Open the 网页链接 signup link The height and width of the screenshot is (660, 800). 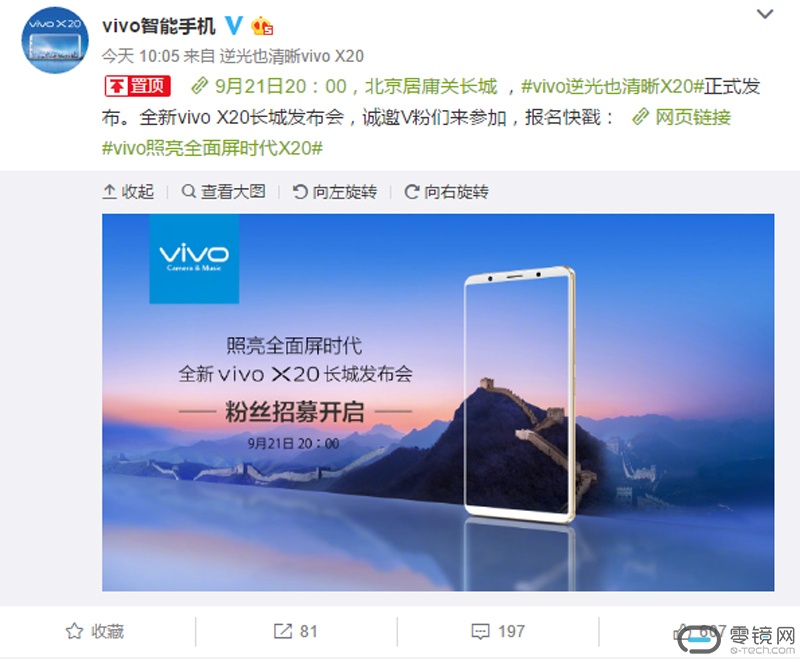[x=681, y=117]
